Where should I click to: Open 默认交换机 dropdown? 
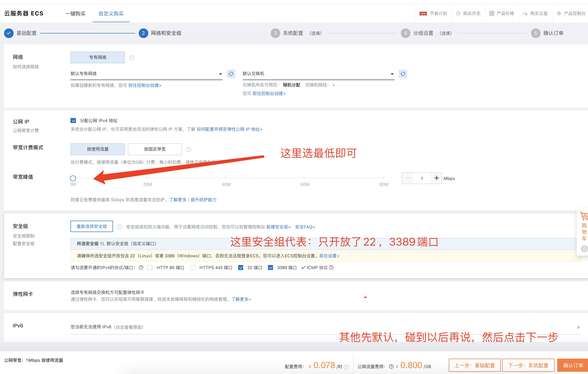318,74
